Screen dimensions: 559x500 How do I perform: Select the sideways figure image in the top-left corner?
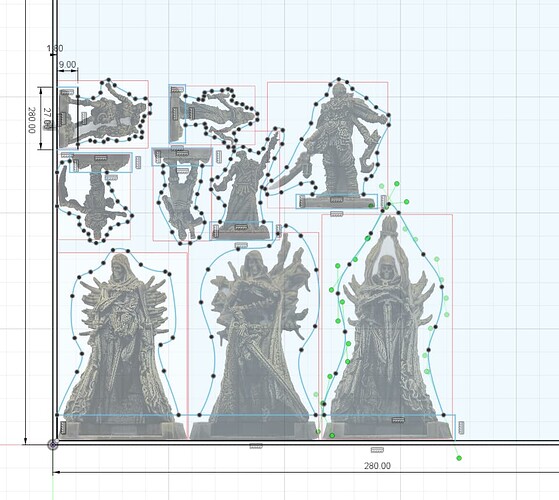[x=103, y=115]
